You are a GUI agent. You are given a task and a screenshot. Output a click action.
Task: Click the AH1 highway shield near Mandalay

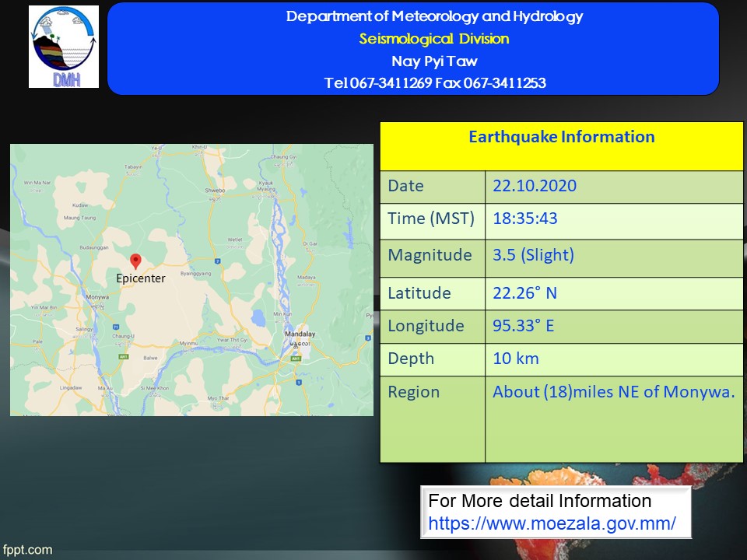point(295,359)
